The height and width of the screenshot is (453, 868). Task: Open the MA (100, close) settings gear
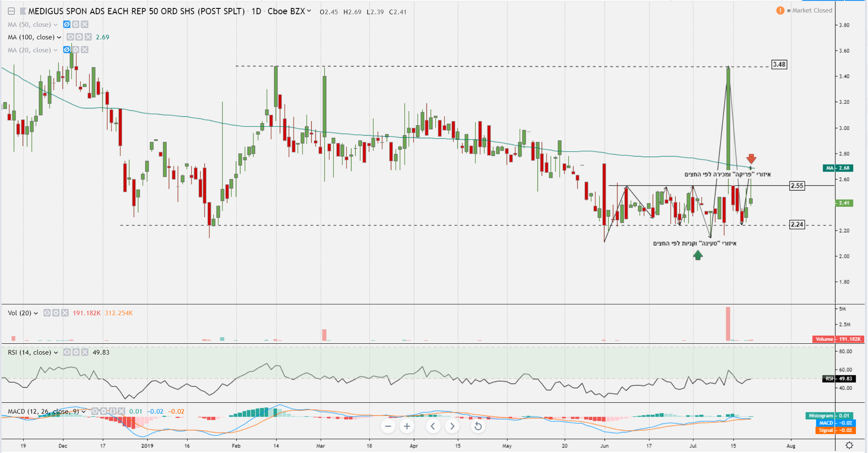coord(79,37)
